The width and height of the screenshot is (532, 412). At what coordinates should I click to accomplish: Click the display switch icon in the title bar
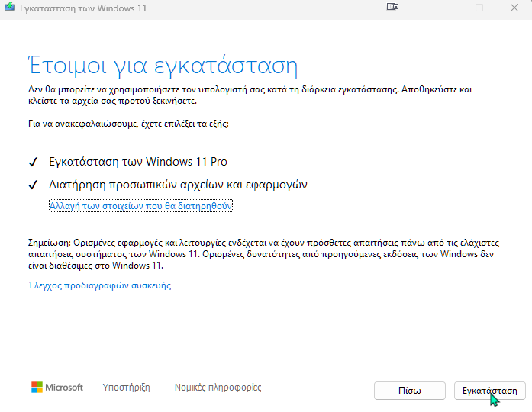click(392, 7)
